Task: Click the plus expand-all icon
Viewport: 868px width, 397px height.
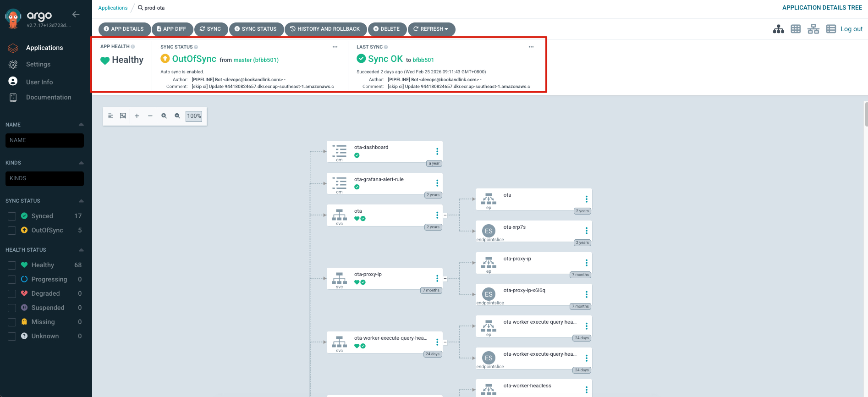Action: [x=137, y=116]
